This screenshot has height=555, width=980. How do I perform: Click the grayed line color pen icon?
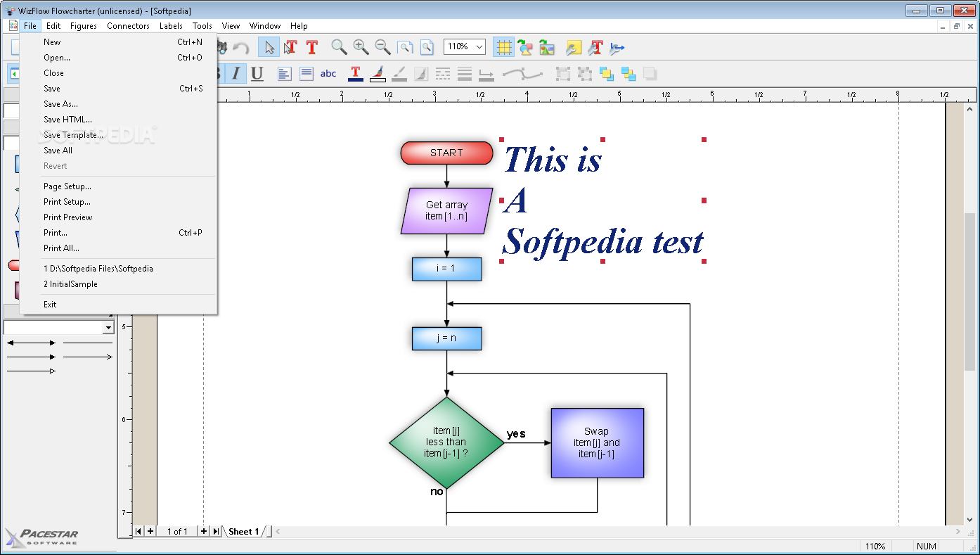click(399, 73)
